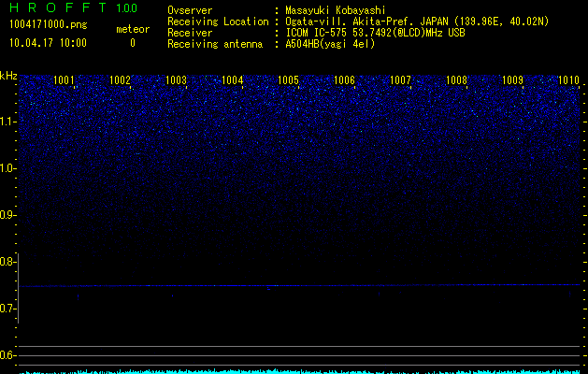The width and height of the screenshot is (588, 374).
Task: Select the 1009 time marker
Action: click(x=512, y=80)
